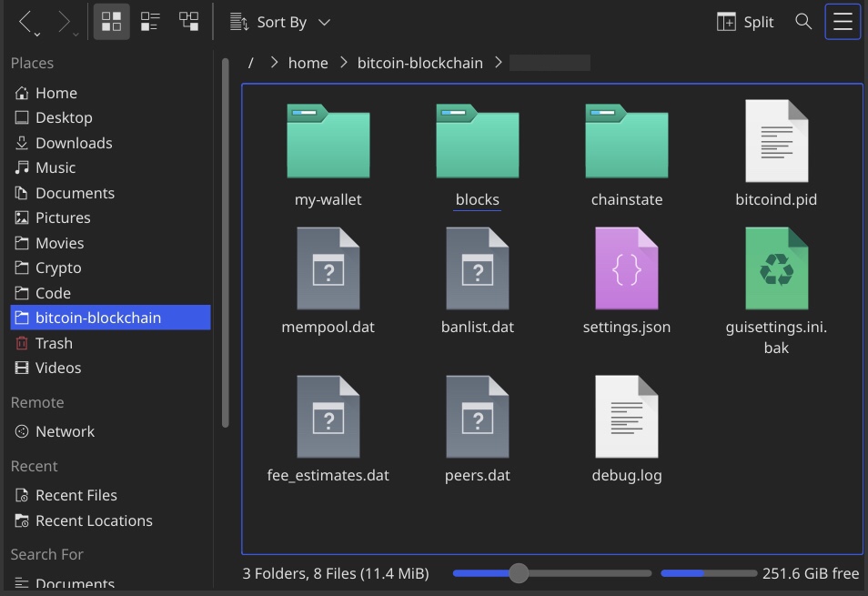868x596 pixels.
Task: Expand chevron after bitcoin-blockchain breadcrumb
Action: [499, 63]
